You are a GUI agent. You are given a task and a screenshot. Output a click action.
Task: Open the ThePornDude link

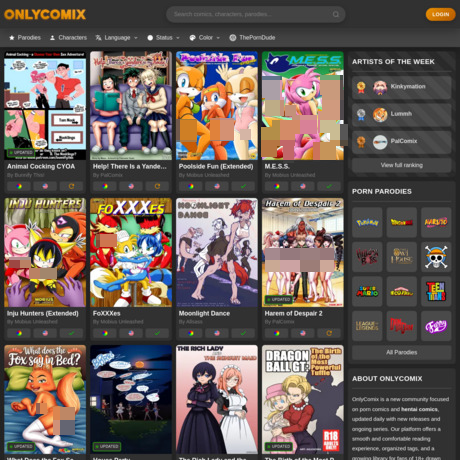(252, 38)
